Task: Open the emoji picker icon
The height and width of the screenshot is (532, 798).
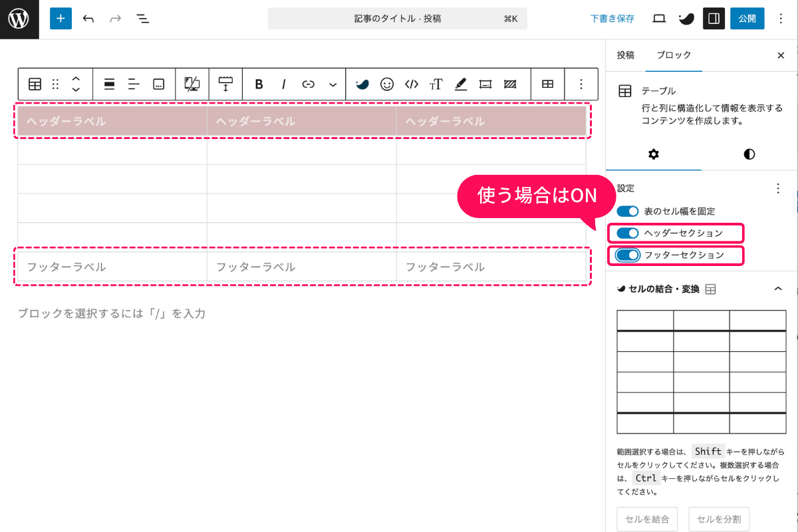Action: tap(387, 84)
